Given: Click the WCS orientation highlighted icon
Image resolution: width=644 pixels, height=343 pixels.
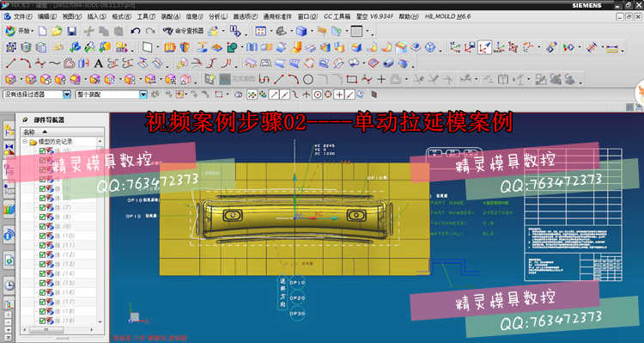Looking at the screenshot, I should click(x=484, y=47).
